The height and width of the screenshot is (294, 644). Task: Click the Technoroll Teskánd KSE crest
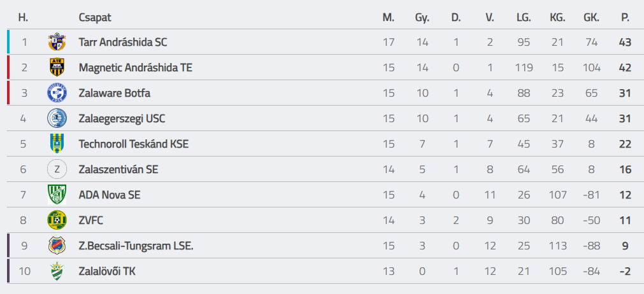point(57,144)
